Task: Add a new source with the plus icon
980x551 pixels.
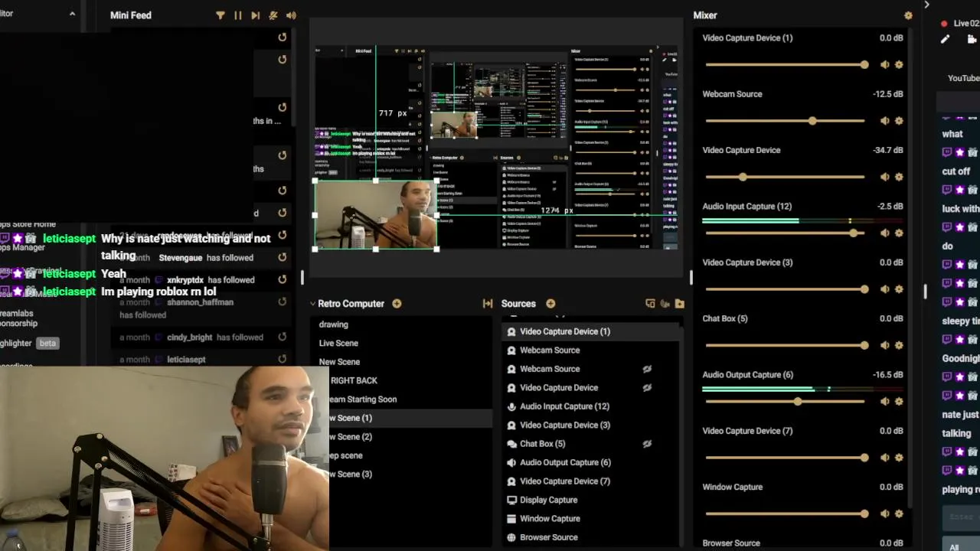Action: tap(550, 304)
